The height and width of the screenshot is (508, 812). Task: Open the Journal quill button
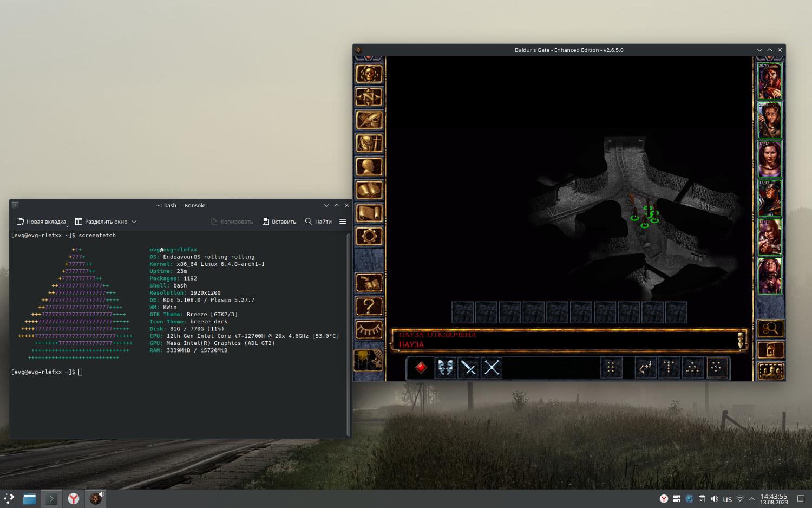[369, 121]
